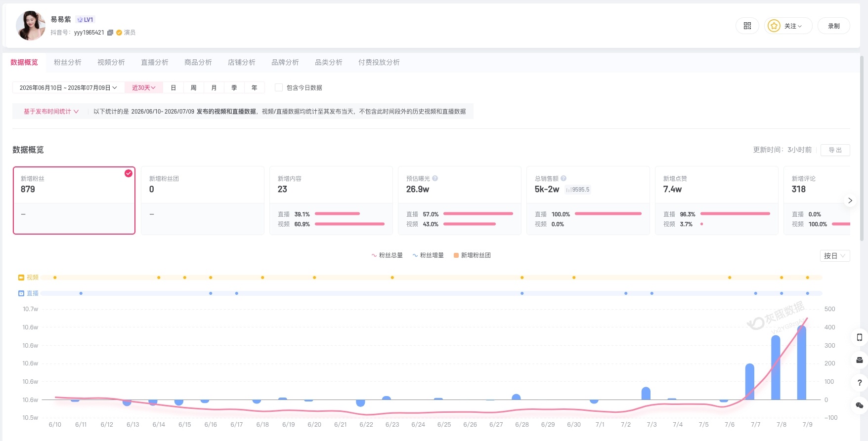This screenshot has width=868, height=441.
Task: Select the 新增内容 metric card
Action: (331, 200)
